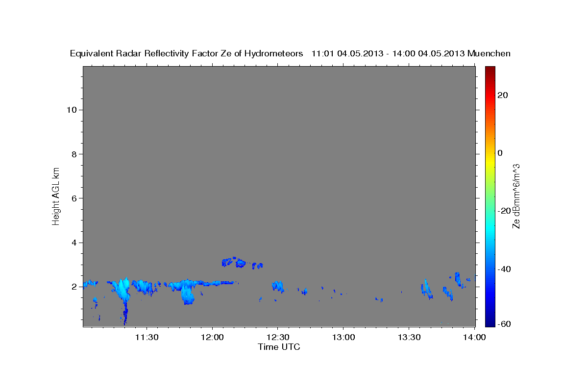
Task: Click the "Time UTC" axis label
Action: coord(279,347)
